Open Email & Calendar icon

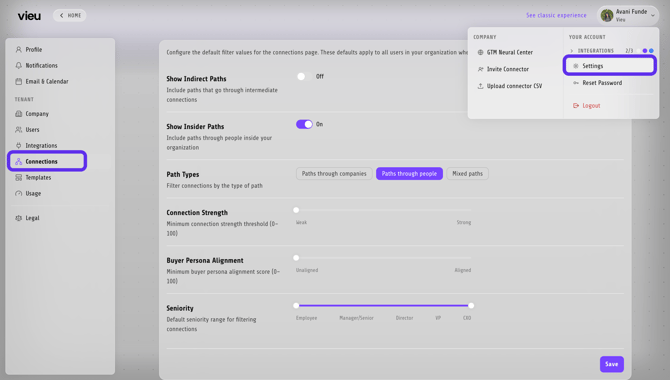coord(18,81)
